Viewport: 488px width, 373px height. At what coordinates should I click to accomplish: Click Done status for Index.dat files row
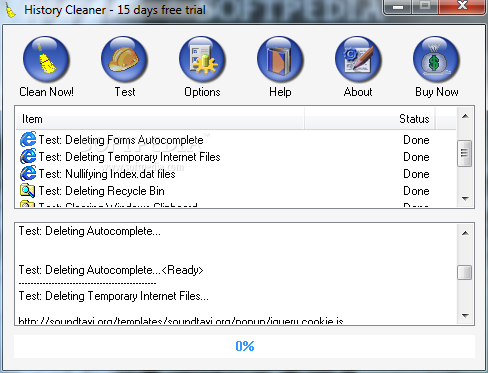[416, 174]
